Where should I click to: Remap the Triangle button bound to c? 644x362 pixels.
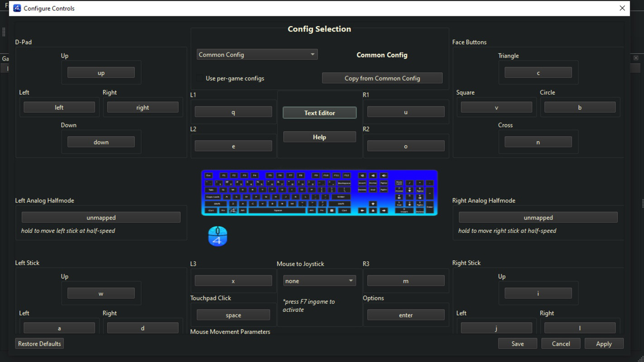click(538, 73)
